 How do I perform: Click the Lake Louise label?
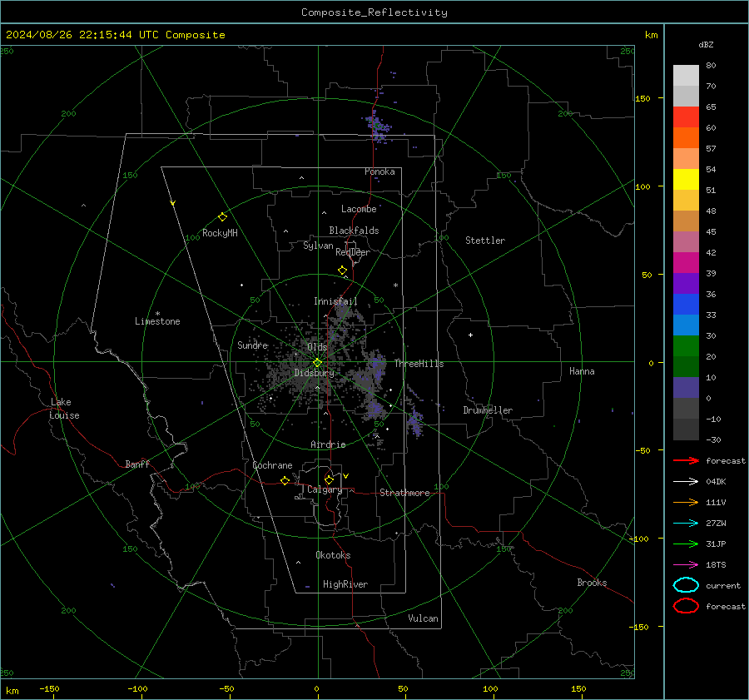click(x=64, y=409)
